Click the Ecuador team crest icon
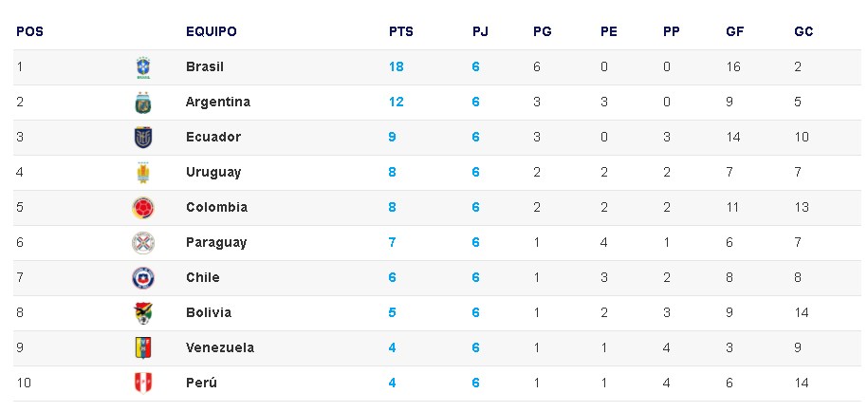This screenshot has height=412, width=868. point(143,138)
